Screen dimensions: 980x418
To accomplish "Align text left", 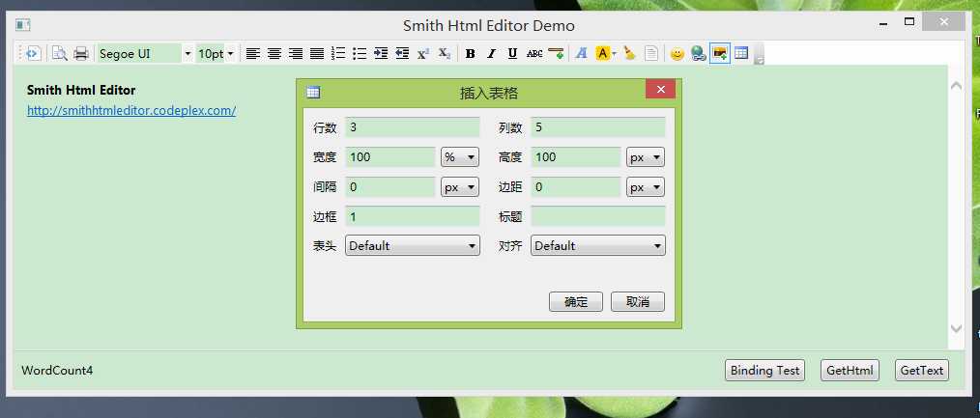I will (252, 54).
